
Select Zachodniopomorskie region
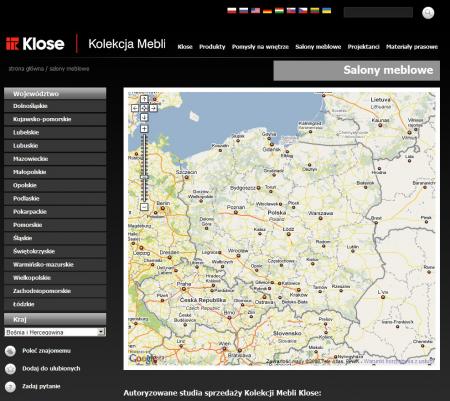[55, 291]
